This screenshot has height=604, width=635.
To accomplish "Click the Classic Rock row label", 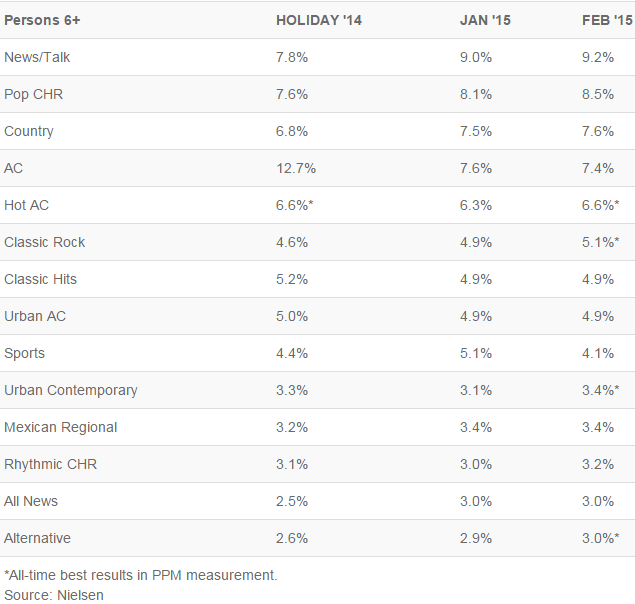I will click(45, 242).
